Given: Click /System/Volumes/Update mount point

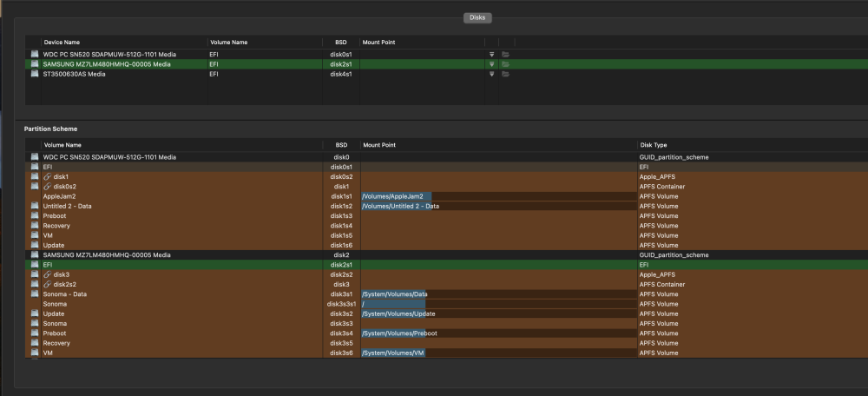Looking at the screenshot, I should 398,314.
